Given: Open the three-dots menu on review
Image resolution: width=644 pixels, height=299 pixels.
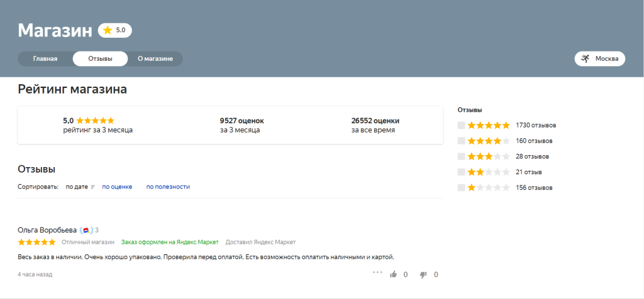Looking at the screenshot, I should click(377, 273).
